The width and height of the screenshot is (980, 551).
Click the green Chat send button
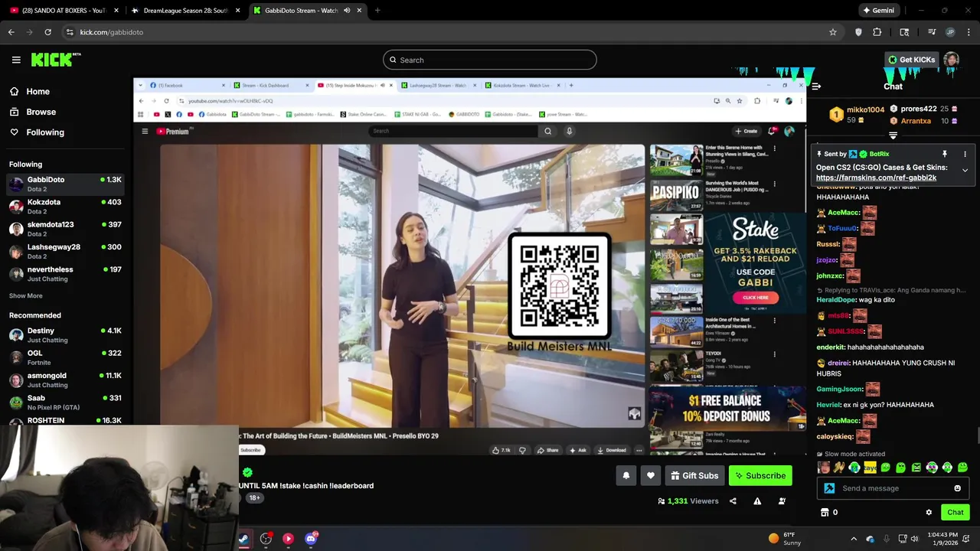(x=955, y=513)
